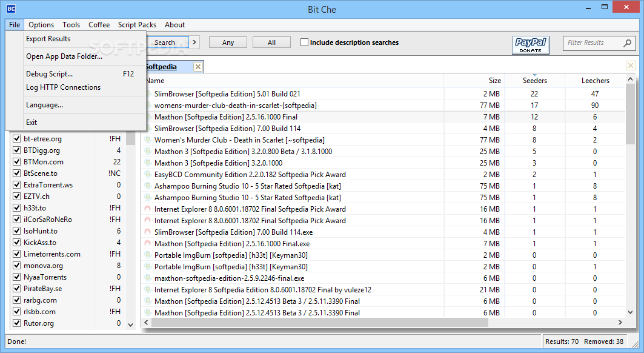Enable Include description searches checkbox
This screenshot has height=353, width=644.
304,42
